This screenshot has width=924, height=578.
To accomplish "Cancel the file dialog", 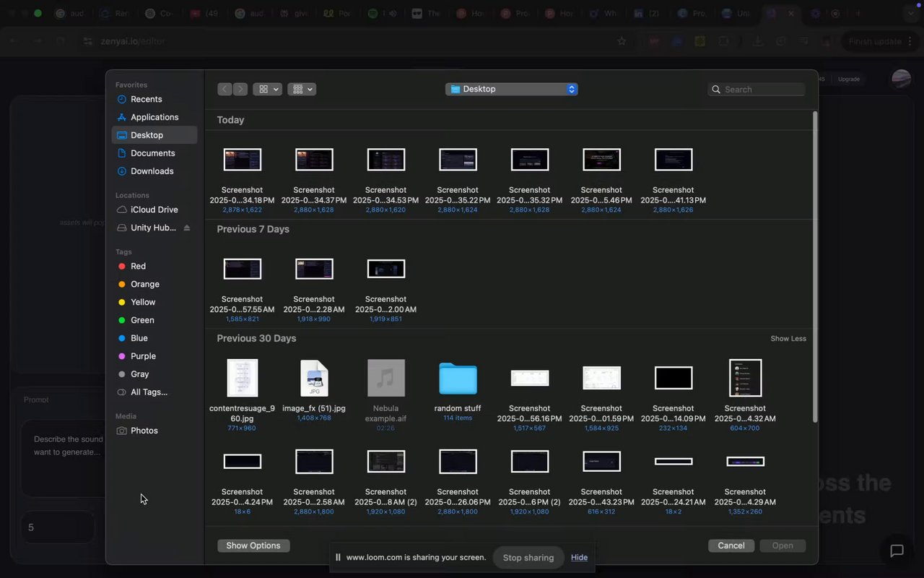I will click(731, 545).
